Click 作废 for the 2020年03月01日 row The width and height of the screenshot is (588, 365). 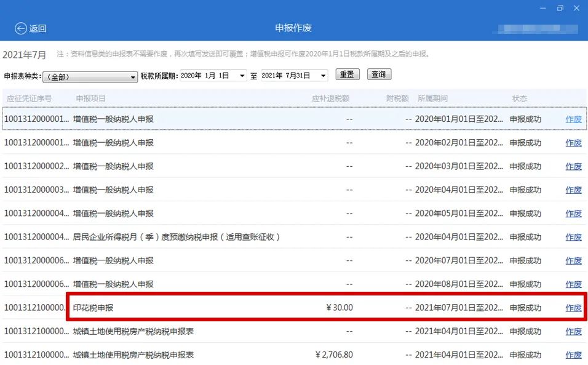pyautogui.click(x=573, y=167)
